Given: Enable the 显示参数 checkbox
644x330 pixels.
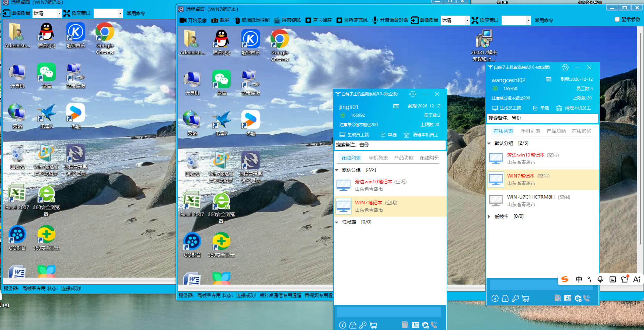Looking at the screenshot, I should [617, 19].
